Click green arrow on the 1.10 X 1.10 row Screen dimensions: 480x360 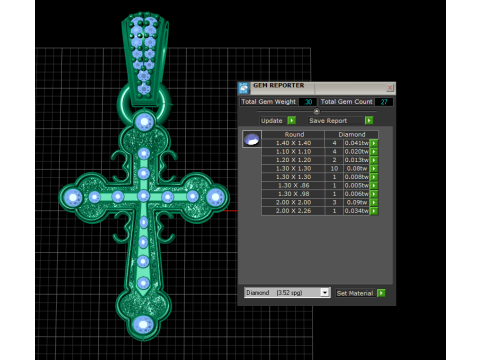point(374,152)
